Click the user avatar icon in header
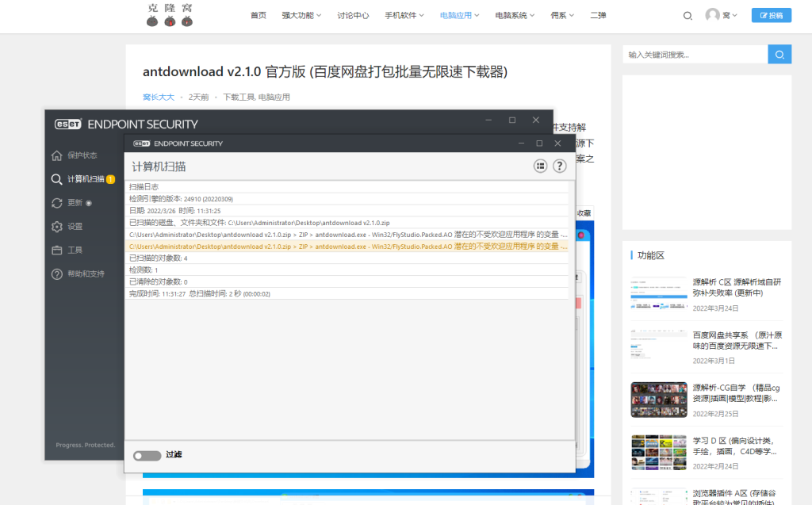 pyautogui.click(x=713, y=15)
